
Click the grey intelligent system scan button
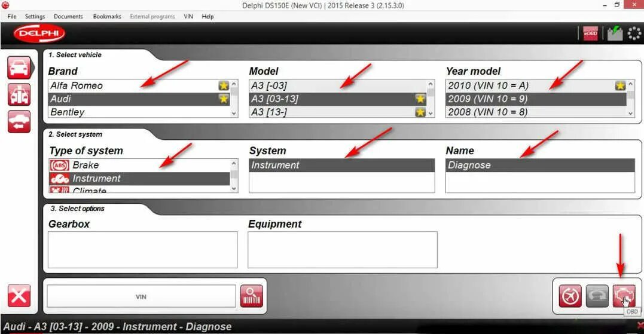coord(597,296)
